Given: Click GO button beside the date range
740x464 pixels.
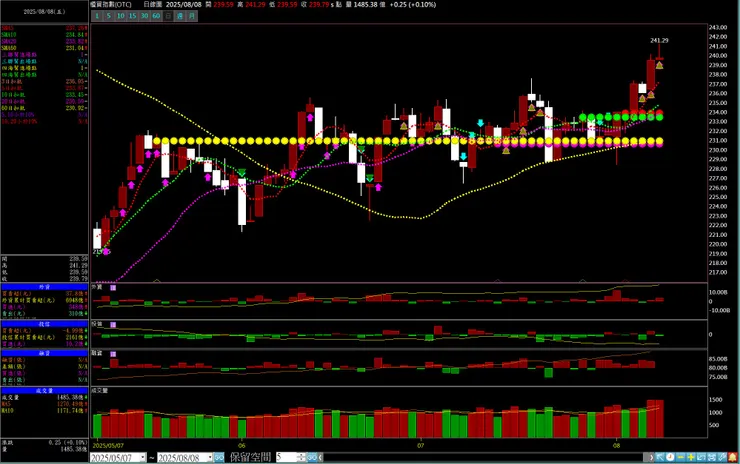Looking at the screenshot, I should (219, 457).
